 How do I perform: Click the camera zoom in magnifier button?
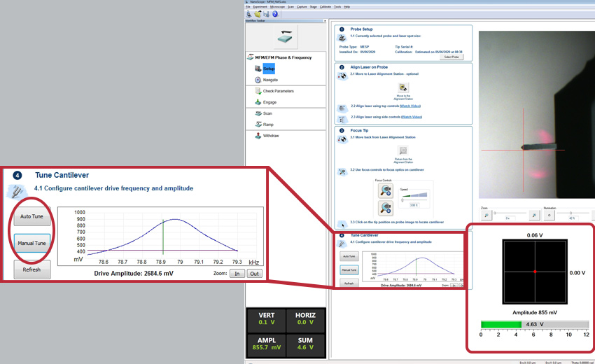pos(534,215)
